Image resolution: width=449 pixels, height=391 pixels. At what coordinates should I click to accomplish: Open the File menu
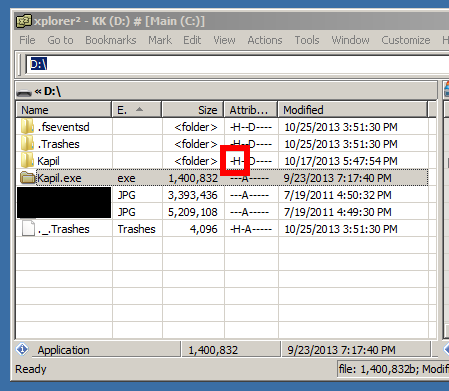tap(27, 40)
